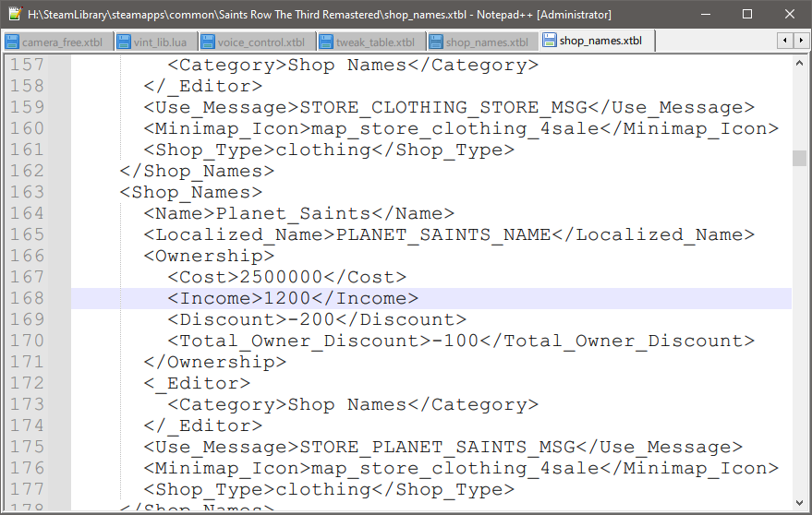
Task: Select the inactive shop_names.xtbl tab
Action: pyautogui.click(x=482, y=42)
